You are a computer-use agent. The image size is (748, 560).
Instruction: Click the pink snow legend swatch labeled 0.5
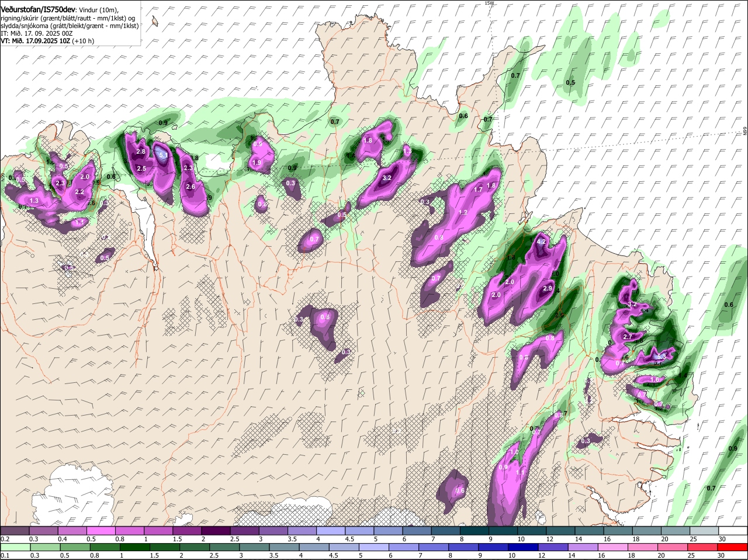click(x=101, y=530)
